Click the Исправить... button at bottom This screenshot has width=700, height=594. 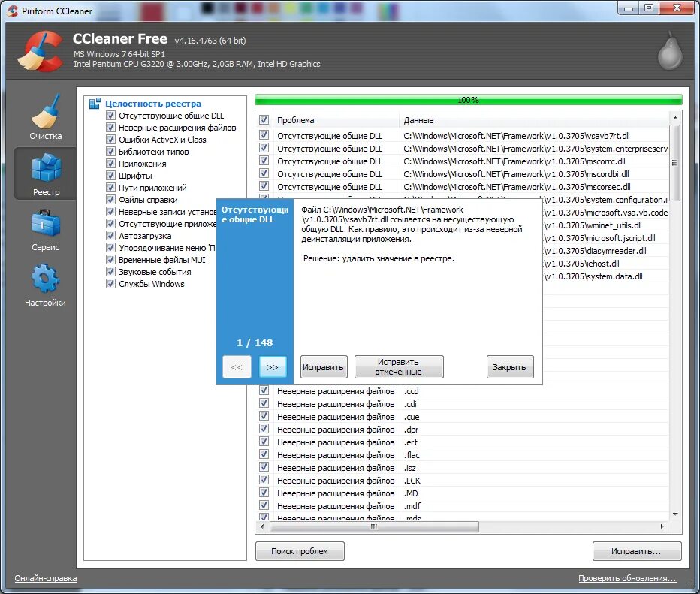(x=637, y=551)
